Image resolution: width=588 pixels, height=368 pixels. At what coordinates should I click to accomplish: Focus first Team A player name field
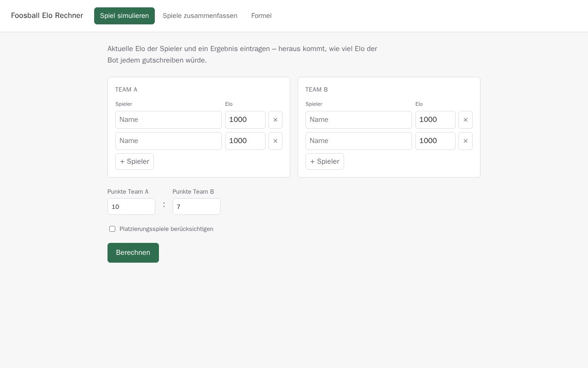(169, 120)
